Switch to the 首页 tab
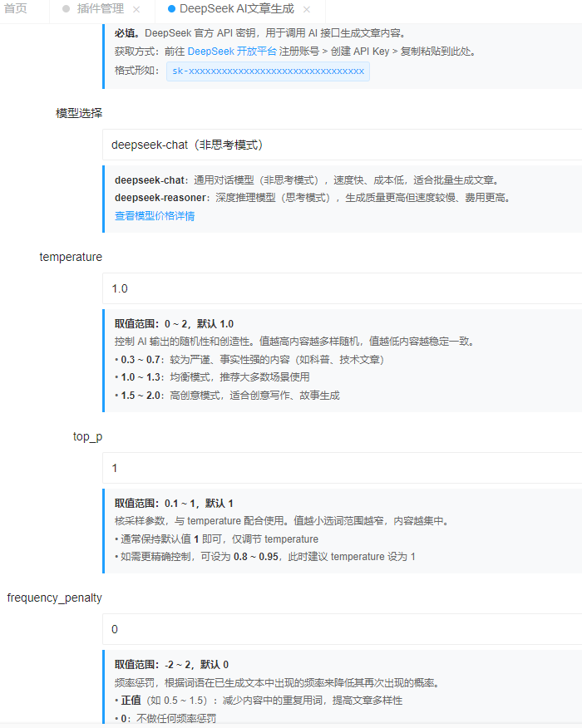Viewport: 582px width, 728px height. click(x=16, y=9)
